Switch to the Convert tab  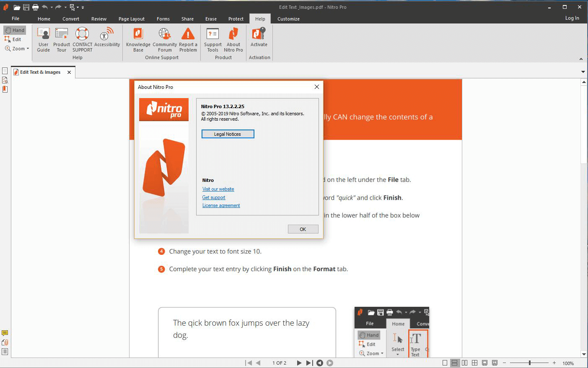click(71, 19)
